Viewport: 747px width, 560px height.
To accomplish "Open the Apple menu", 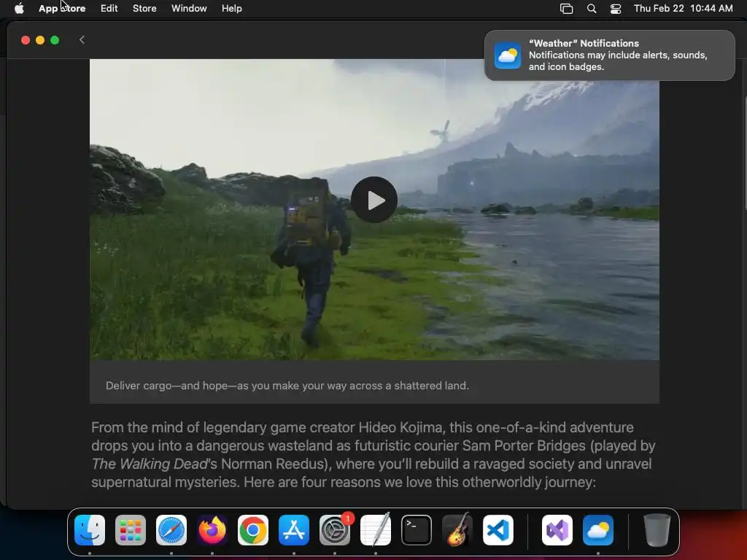I will click(x=19, y=9).
